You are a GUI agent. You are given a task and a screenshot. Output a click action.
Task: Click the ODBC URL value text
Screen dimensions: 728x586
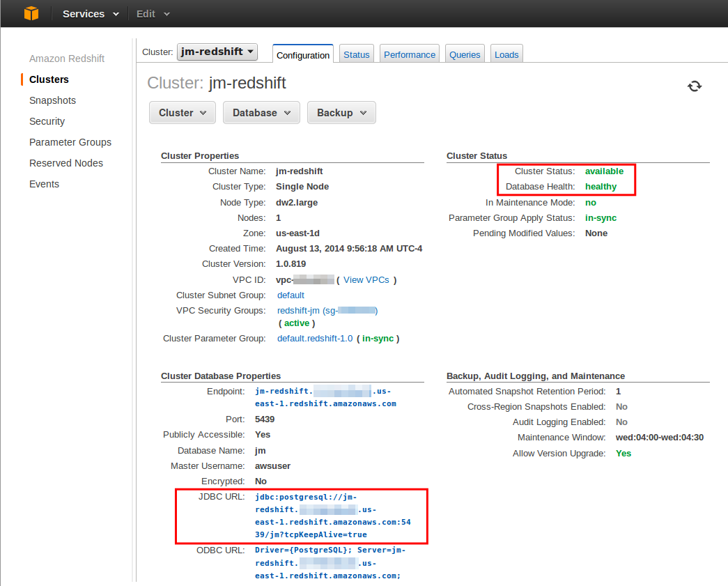tap(330, 563)
